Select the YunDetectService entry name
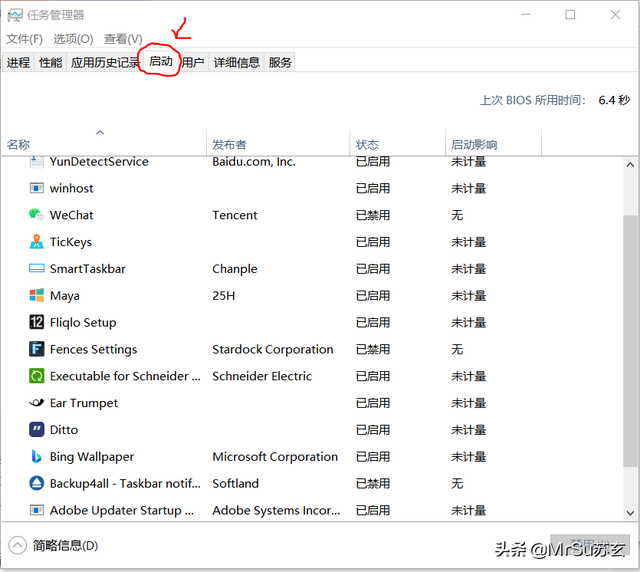This screenshot has width=640, height=572. point(99,162)
